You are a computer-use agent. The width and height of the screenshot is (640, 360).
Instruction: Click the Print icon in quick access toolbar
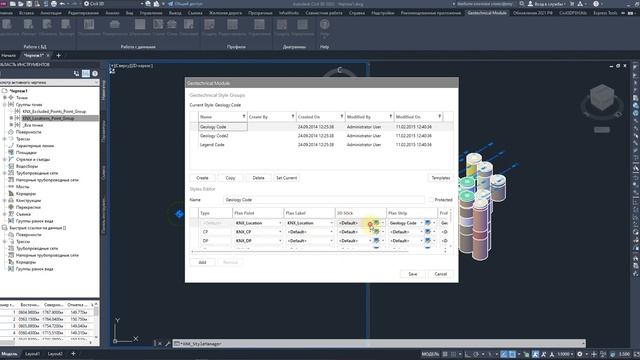tap(53, 4)
